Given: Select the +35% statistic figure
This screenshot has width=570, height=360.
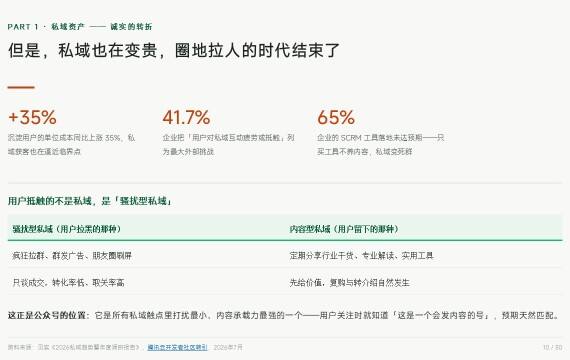Looking at the screenshot, I should 32,117.
